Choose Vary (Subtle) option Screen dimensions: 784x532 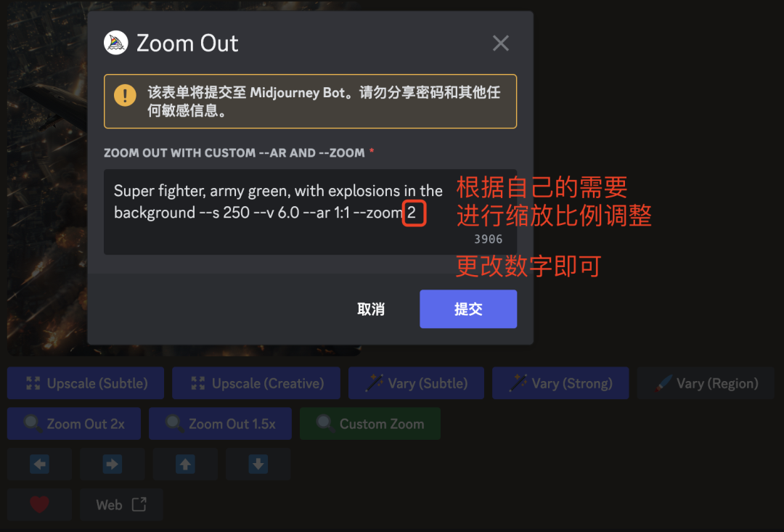click(x=416, y=383)
